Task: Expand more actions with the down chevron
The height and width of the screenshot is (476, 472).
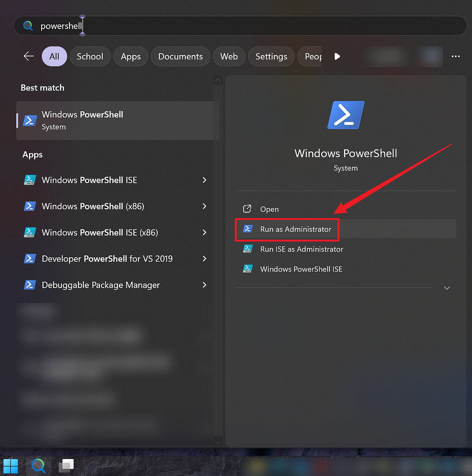Action: point(447,288)
